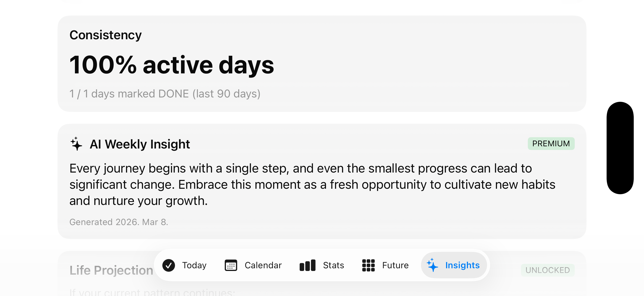Image resolution: width=644 pixels, height=296 pixels.
Task: Switch to the Today tab label
Action: tap(194, 265)
